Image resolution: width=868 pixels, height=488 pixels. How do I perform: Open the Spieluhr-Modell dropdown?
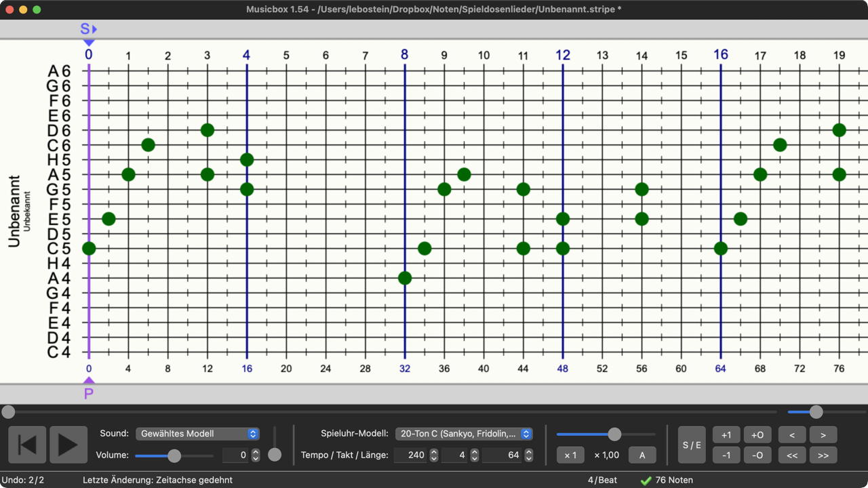465,434
